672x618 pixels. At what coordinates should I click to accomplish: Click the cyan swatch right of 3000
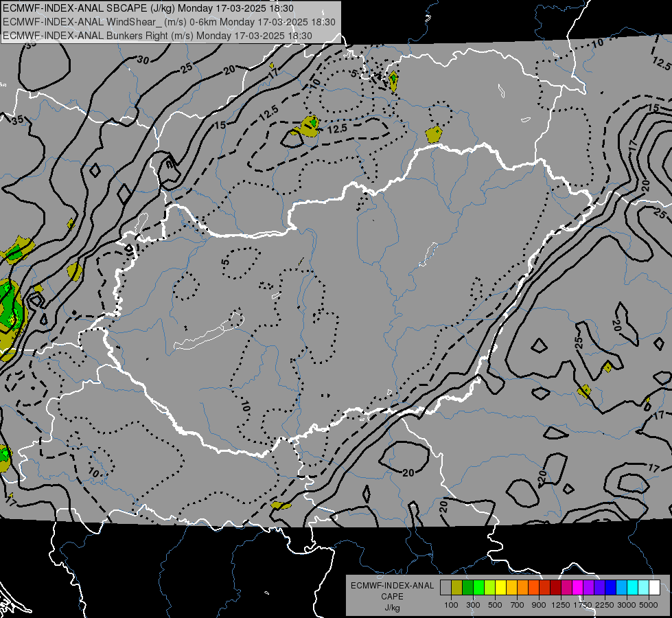click(633, 587)
